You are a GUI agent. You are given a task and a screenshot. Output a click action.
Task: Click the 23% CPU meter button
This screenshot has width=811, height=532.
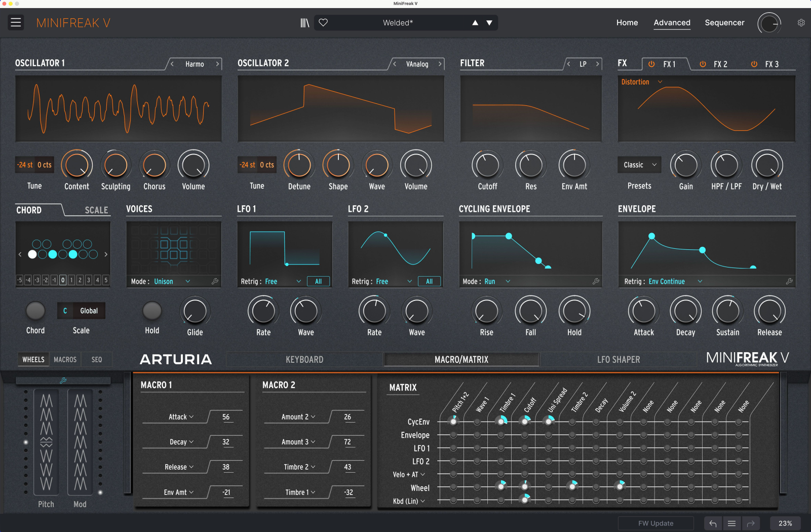(785, 523)
